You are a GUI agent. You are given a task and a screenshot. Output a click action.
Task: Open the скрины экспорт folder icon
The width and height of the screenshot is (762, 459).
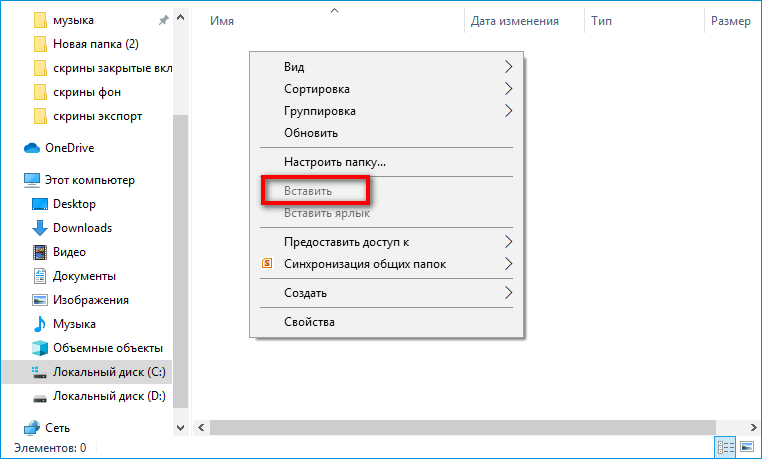click(x=40, y=116)
